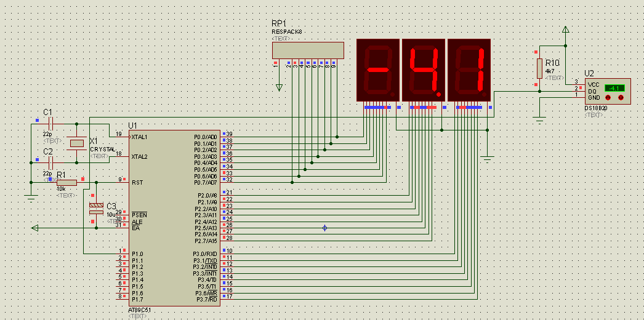Image resolution: width=644 pixels, height=320 pixels.
Task: Select capacitor C1 symbol
Action: coord(50,123)
